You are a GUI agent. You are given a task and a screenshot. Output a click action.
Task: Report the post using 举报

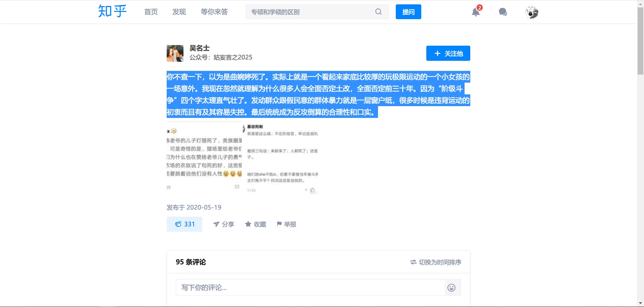pos(286,224)
